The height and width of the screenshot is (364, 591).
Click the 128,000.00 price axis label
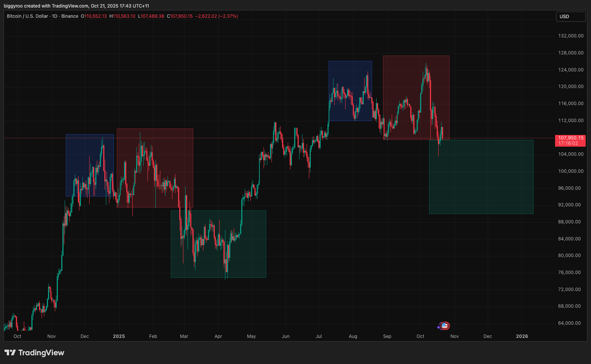pyautogui.click(x=571, y=53)
